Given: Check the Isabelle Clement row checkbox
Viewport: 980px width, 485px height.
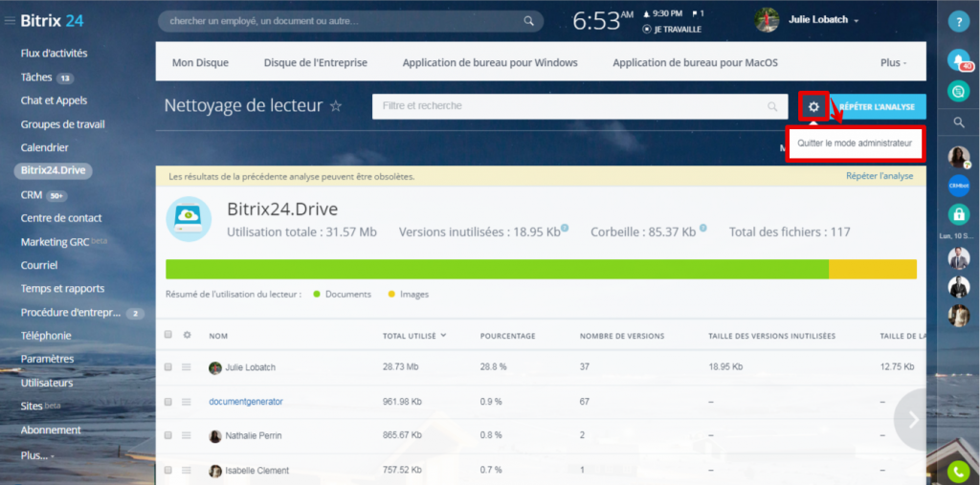Looking at the screenshot, I should (168, 470).
